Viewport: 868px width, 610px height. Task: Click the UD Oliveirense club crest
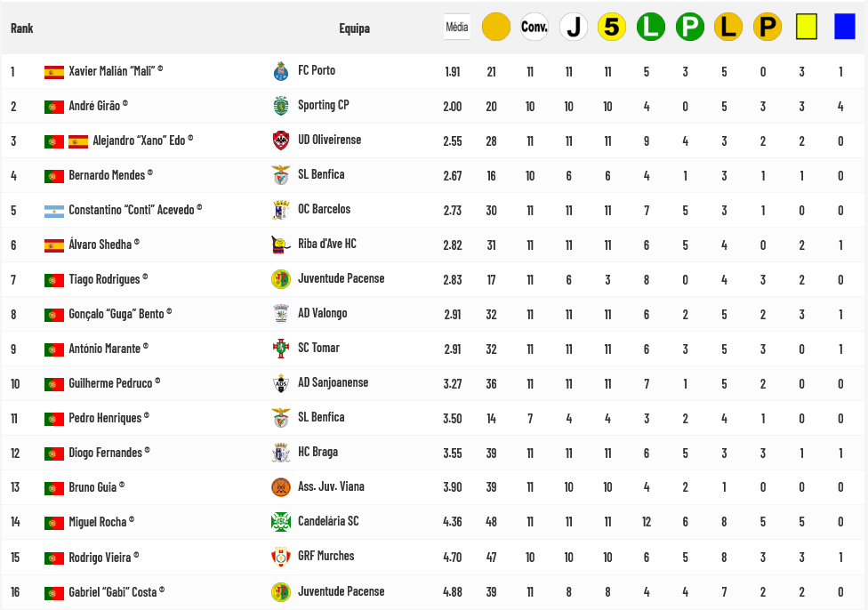tap(281, 140)
